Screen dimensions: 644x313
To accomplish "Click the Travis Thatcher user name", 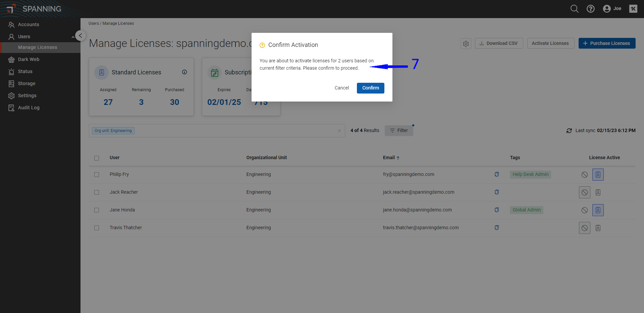I will 126,228.
